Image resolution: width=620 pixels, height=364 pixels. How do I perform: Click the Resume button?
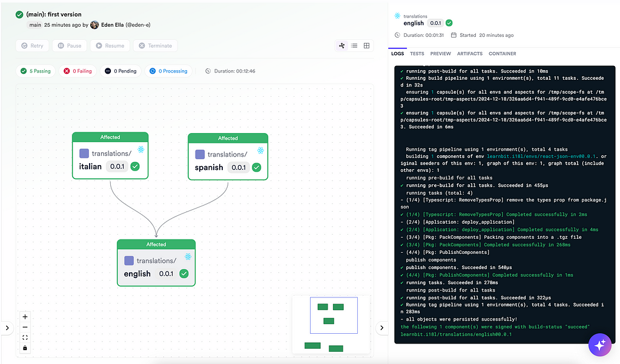110,46
